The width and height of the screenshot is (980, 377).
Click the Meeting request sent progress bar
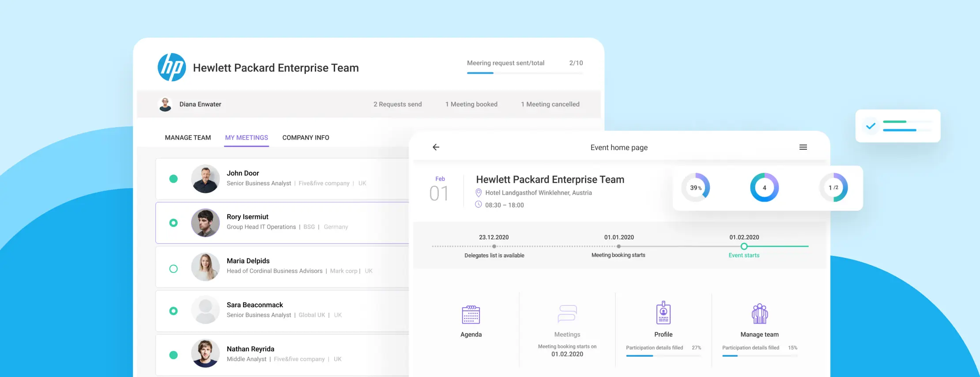point(524,73)
